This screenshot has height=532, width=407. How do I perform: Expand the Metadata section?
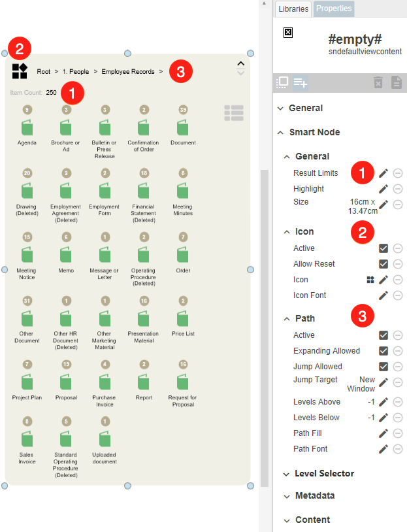314,496
